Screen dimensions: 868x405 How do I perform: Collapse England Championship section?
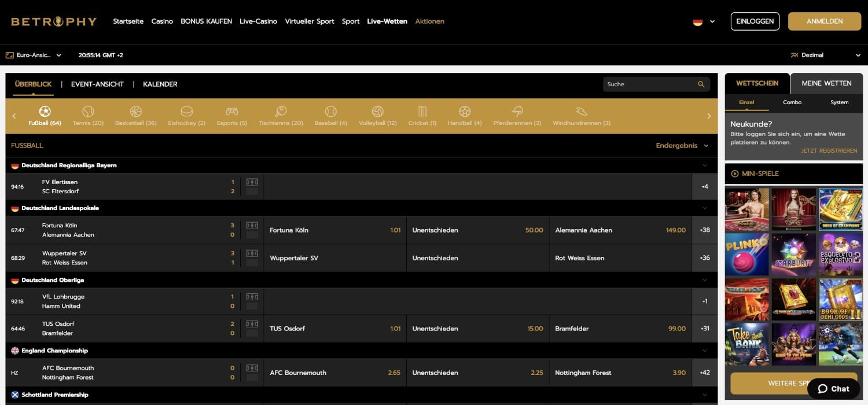click(x=704, y=351)
